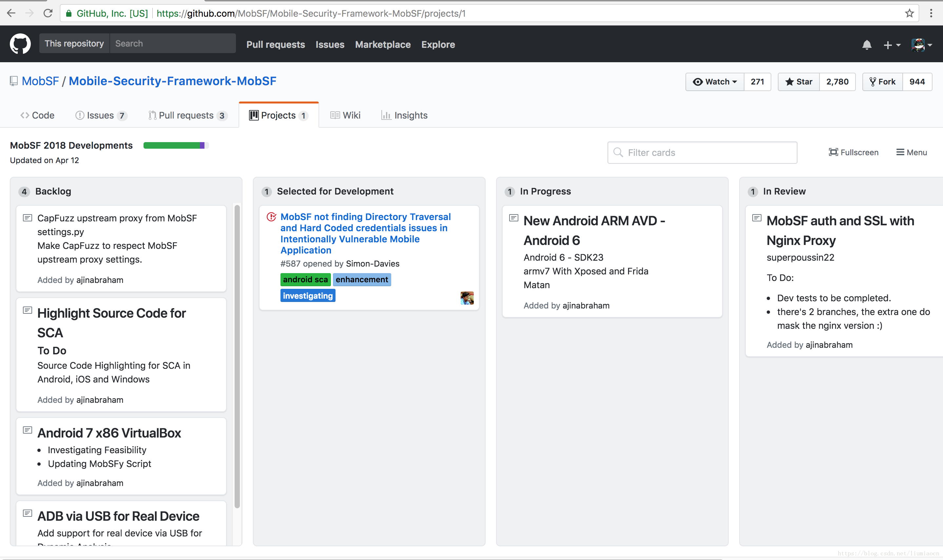943x560 pixels.
Task: Open the plus create-new dropdown
Action: coord(892,45)
